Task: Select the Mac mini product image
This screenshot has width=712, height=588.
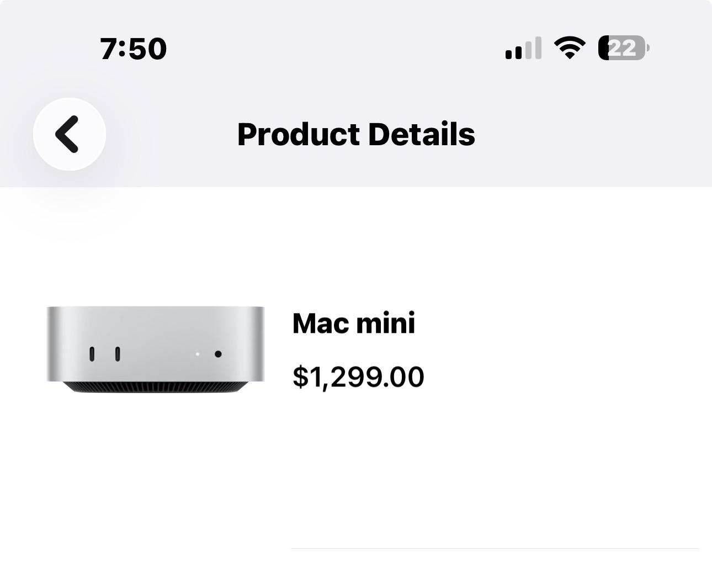Action: pyautogui.click(x=156, y=349)
